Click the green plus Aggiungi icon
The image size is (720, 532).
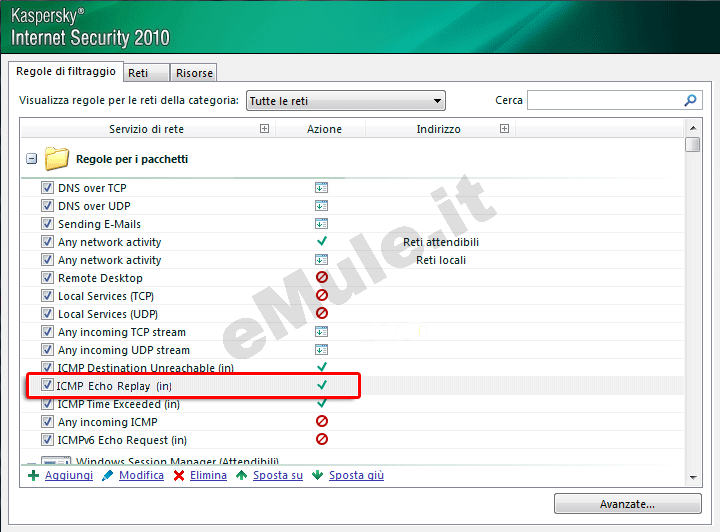tap(33, 476)
